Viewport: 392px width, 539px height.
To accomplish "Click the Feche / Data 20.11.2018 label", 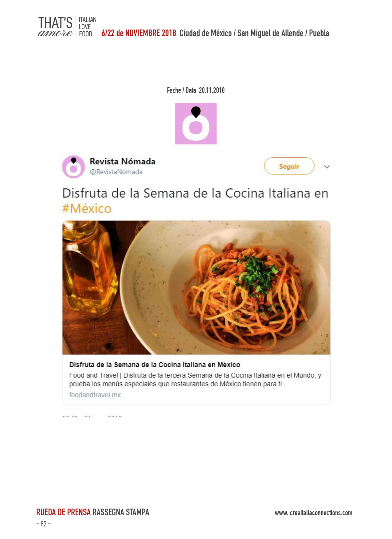I will [196, 90].
